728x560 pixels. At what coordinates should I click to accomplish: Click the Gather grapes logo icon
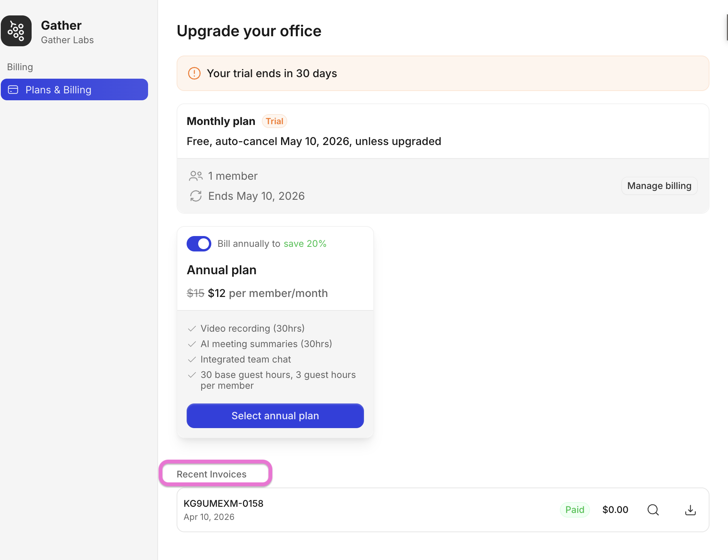16,31
